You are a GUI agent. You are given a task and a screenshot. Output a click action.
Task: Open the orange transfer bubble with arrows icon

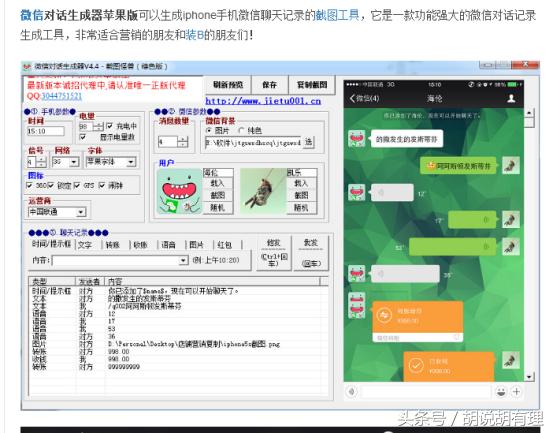(x=418, y=321)
